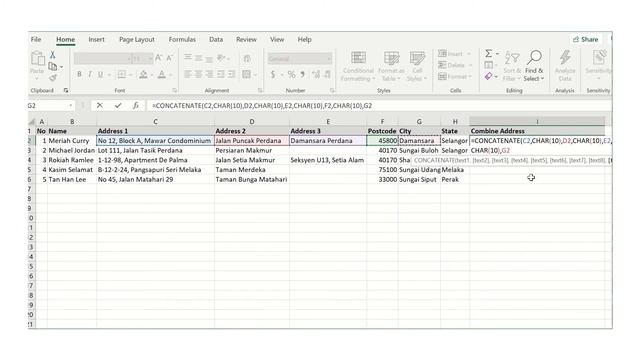Screen dimensions: 640x360
Task: Click Decrease Decimal icon
Action: 327,75
